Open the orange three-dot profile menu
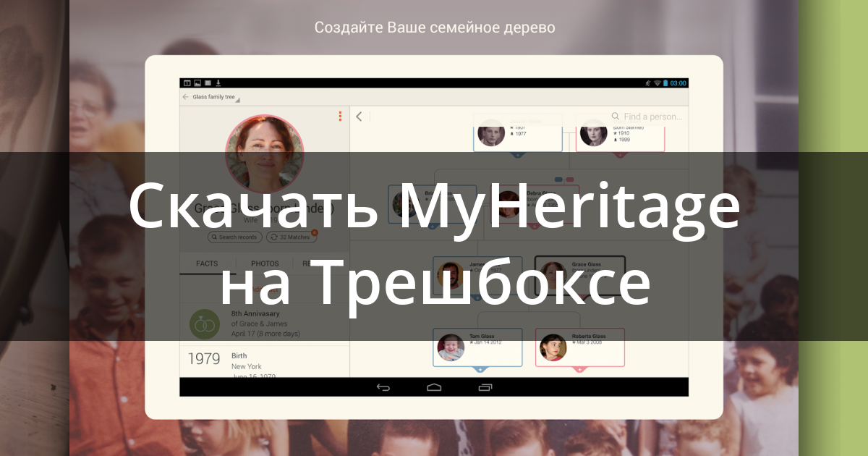This screenshot has width=868, height=456. [341, 117]
